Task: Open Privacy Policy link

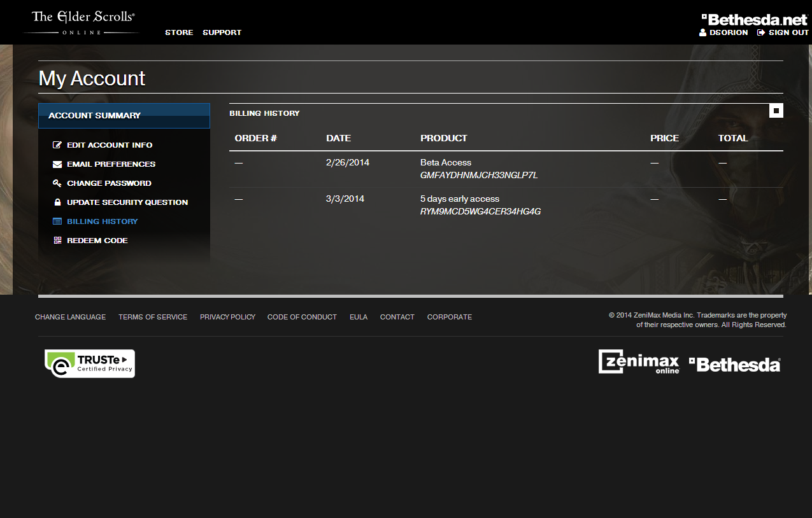Action: (227, 317)
